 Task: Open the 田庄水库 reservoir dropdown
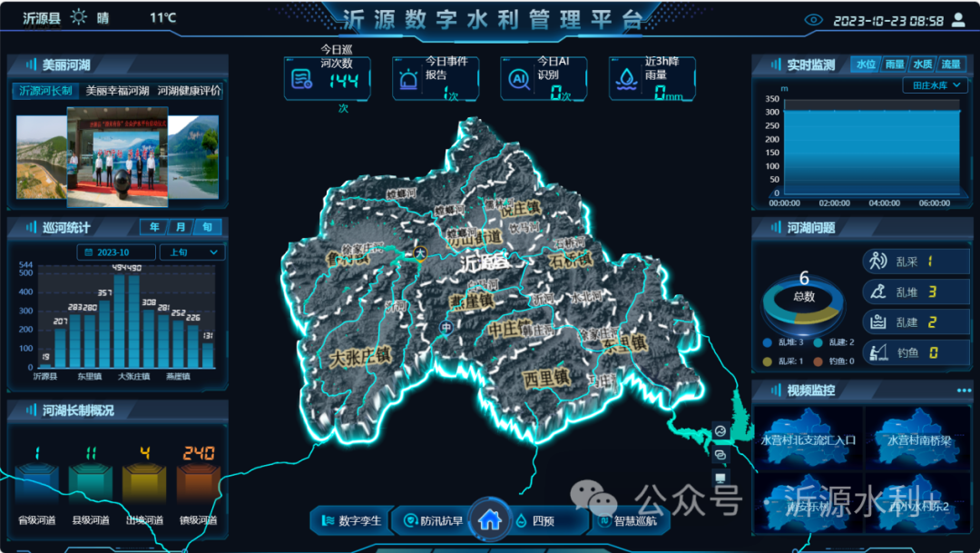935,86
